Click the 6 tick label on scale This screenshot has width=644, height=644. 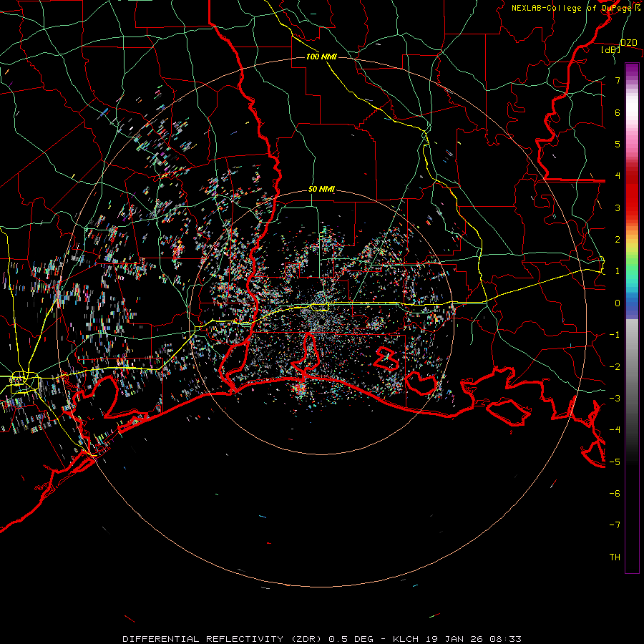pyautogui.click(x=618, y=112)
